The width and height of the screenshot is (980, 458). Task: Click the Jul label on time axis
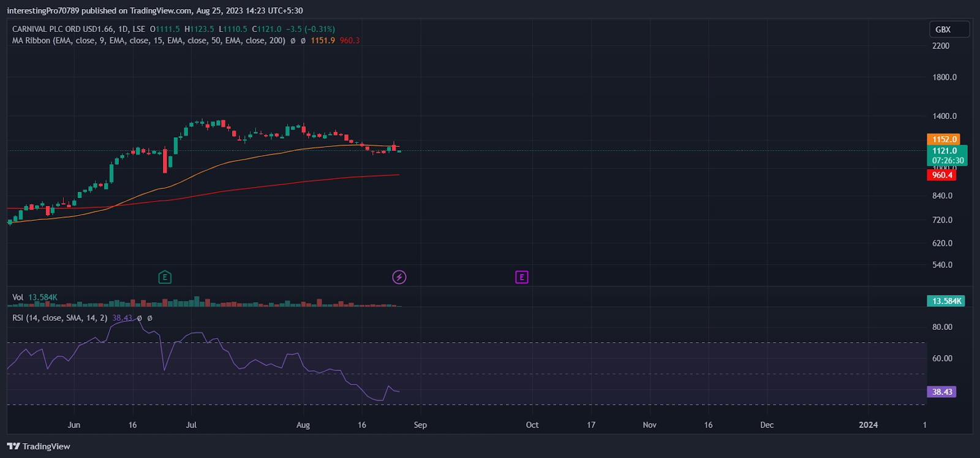[x=191, y=425]
